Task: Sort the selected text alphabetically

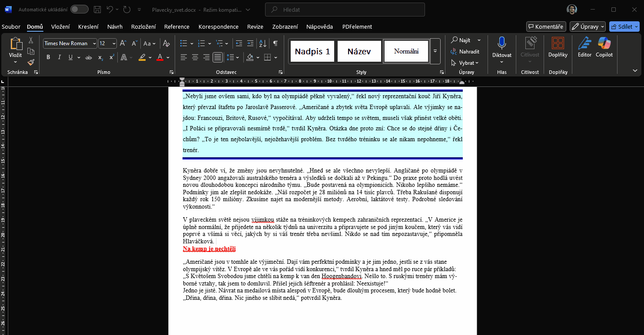Action: pos(262,43)
